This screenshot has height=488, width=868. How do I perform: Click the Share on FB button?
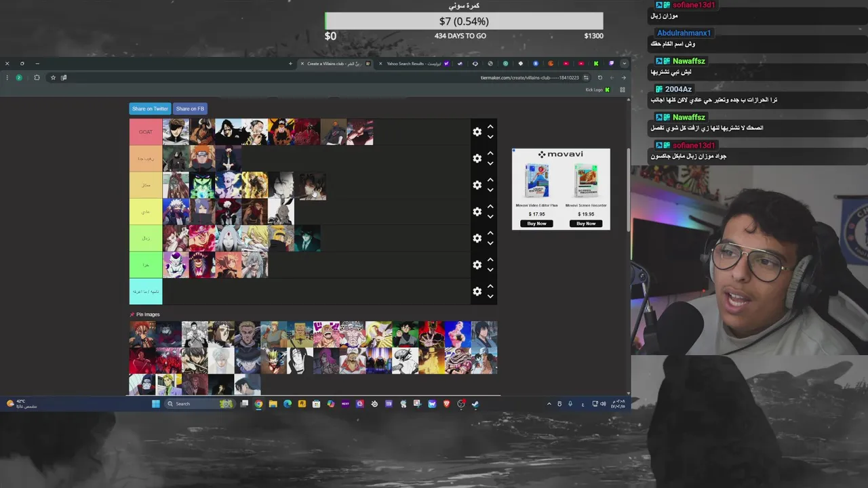point(190,108)
